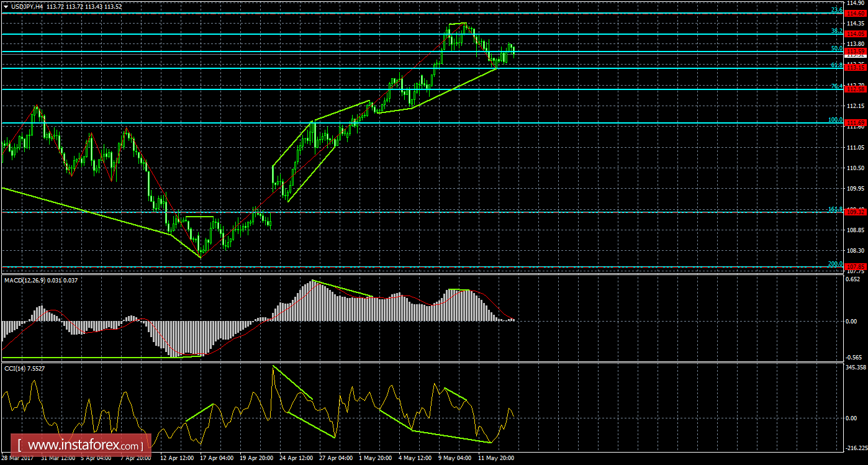
Task: Click the MACD(12,26,9) indicator label
Action: click(28, 281)
